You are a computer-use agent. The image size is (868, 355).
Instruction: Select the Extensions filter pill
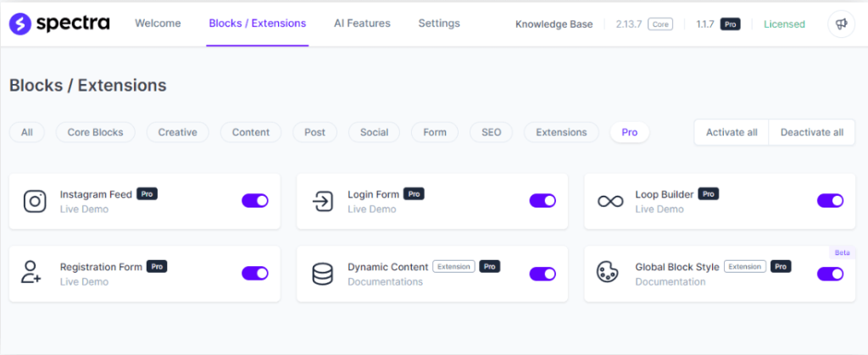coord(561,132)
